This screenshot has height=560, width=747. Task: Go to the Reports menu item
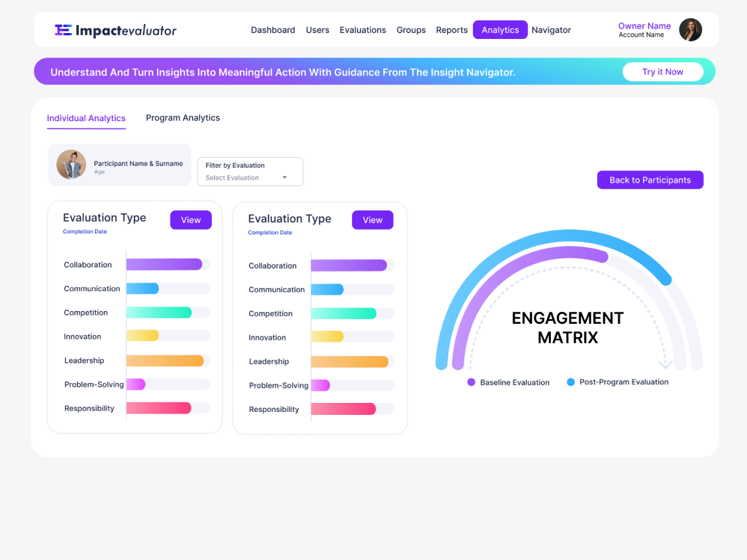click(x=452, y=30)
